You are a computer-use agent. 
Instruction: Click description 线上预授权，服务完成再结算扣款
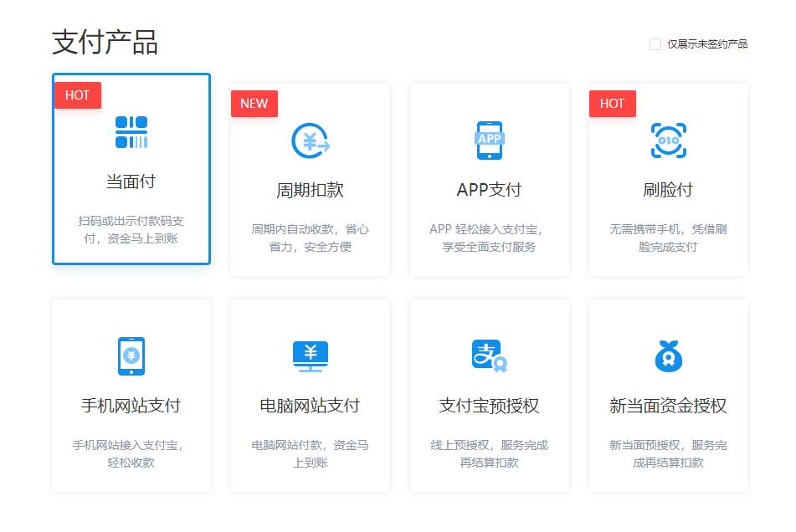tap(490, 454)
